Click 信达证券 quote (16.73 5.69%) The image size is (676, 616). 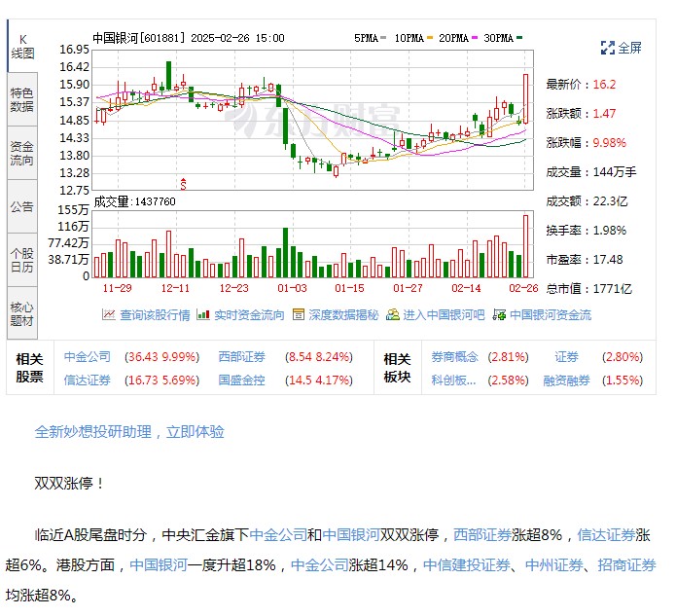(x=161, y=380)
